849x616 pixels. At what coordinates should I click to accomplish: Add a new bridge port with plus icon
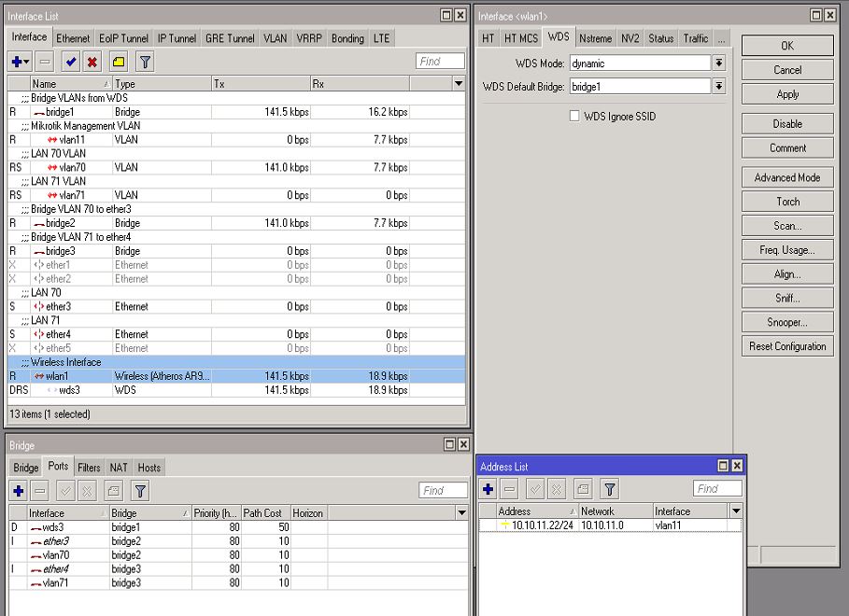pyautogui.click(x=20, y=489)
